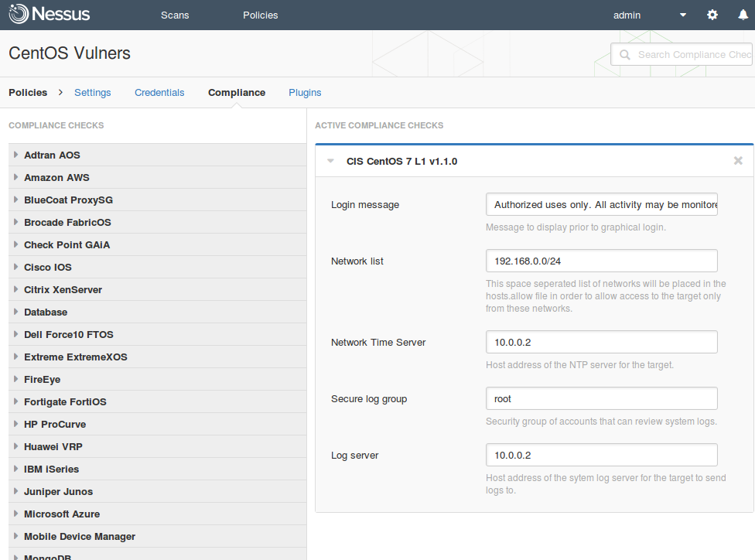Switch to the Settings tab

click(x=93, y=93)
